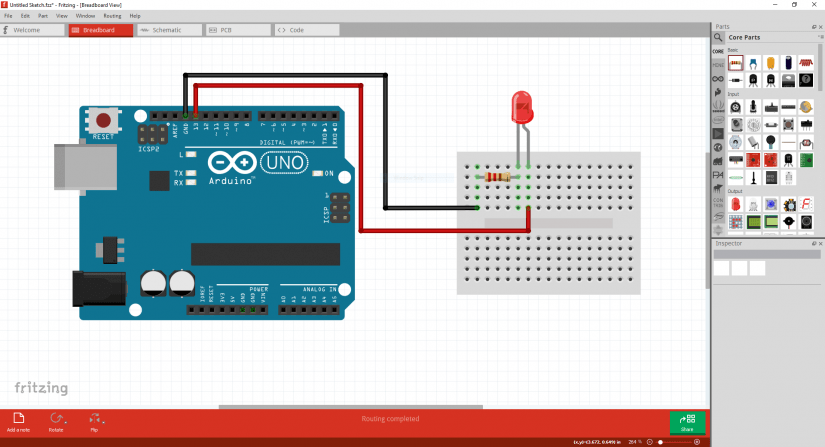The image size is (825, 447).
Task: Open the Part menu
Action: [43, 16]
